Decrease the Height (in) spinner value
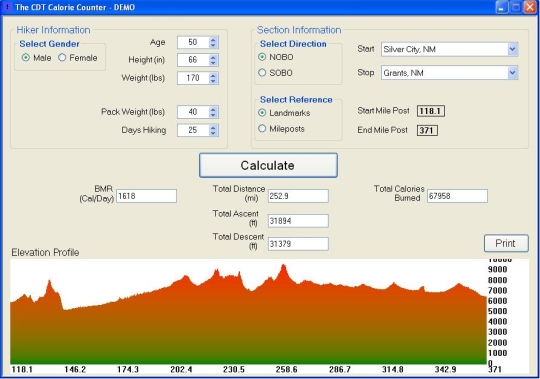Image resolution: width=540 pixels, height=379 pixels. 213,63
